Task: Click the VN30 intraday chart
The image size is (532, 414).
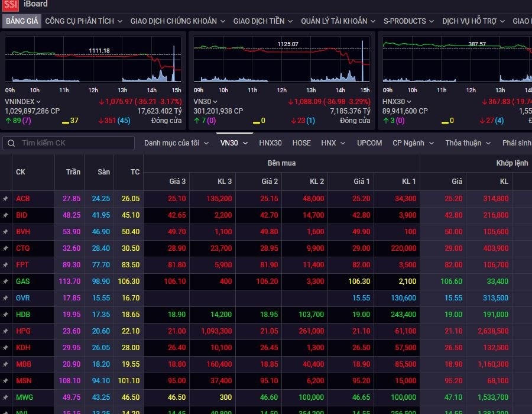Action: 281,59
